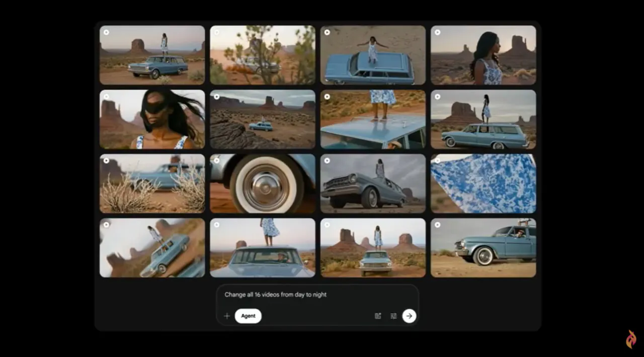Send the prompt with the arrow button
The height and width of the screenshot is (357, 644).
click(410, 316)
